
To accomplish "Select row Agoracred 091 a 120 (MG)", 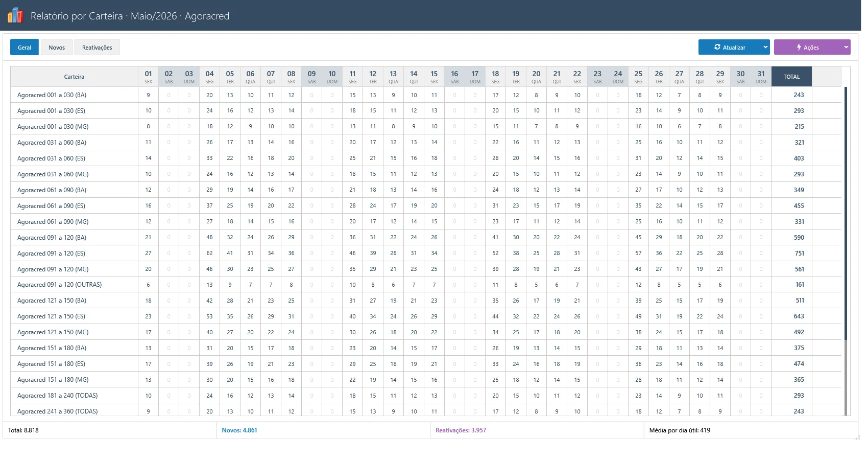I will point(426,269).
